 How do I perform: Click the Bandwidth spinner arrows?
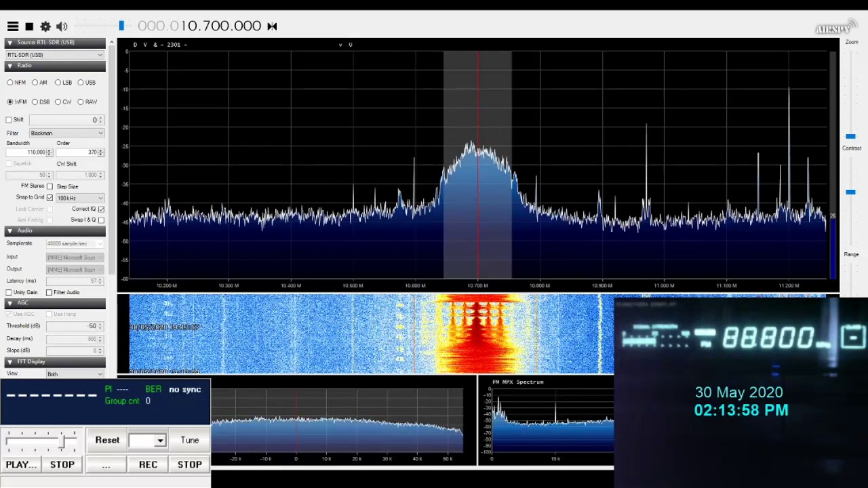50,152
